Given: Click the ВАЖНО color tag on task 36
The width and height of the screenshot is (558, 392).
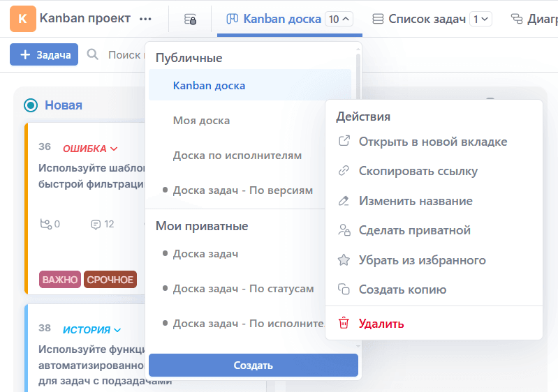Looking at the screenshot, I should [x=60, y=280].
